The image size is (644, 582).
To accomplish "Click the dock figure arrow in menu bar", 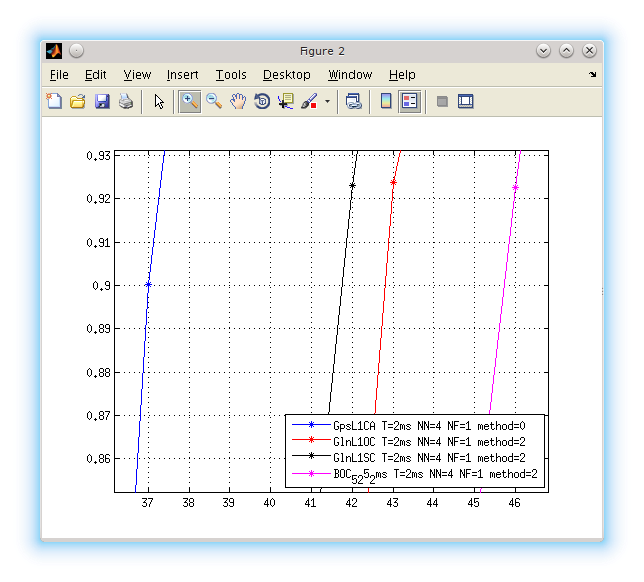I will (592, 75).
